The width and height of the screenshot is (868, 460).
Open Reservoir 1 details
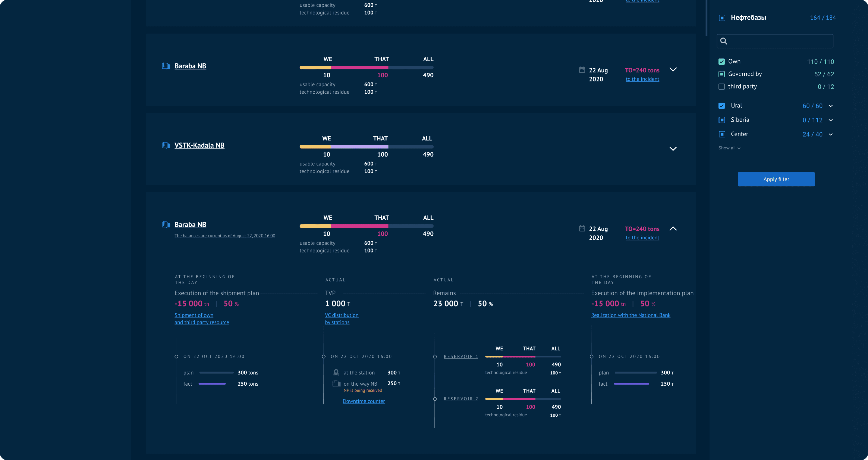[461, 357]
